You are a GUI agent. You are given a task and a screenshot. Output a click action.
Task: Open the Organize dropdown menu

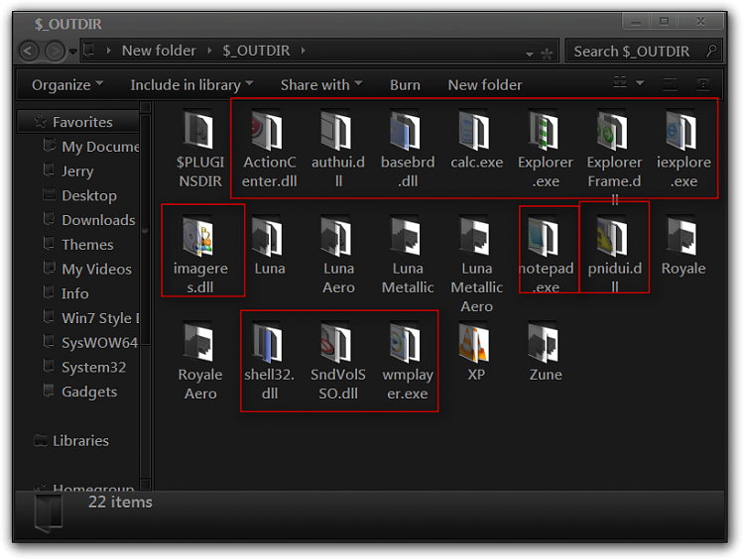[x=66, y=85]
